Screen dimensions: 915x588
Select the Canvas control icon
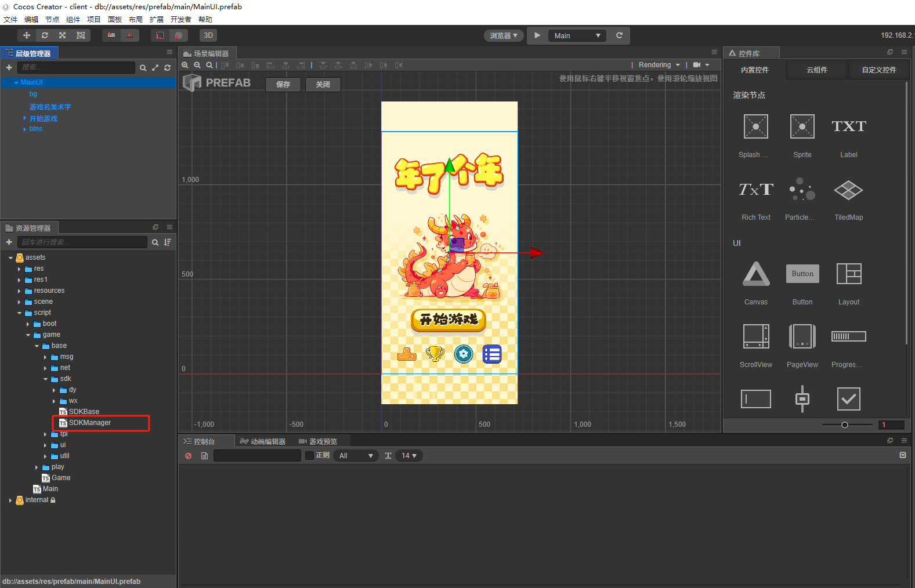[x=756, y=274]
